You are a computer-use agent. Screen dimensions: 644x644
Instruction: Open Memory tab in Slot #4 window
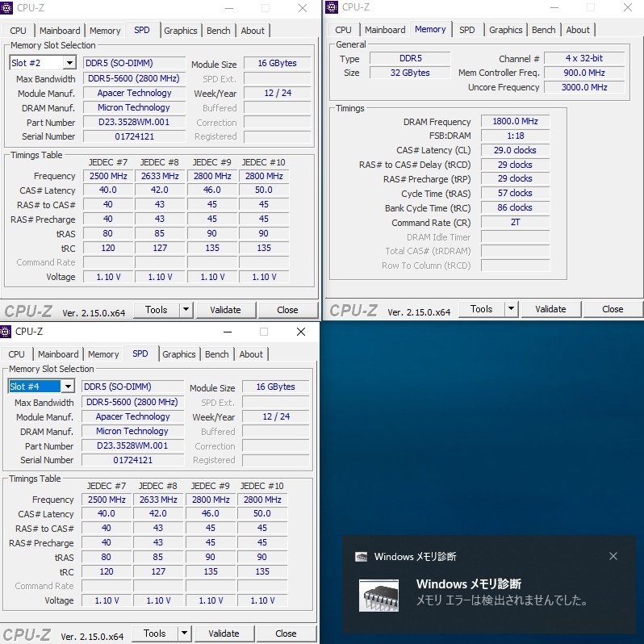tap(103, 354)
